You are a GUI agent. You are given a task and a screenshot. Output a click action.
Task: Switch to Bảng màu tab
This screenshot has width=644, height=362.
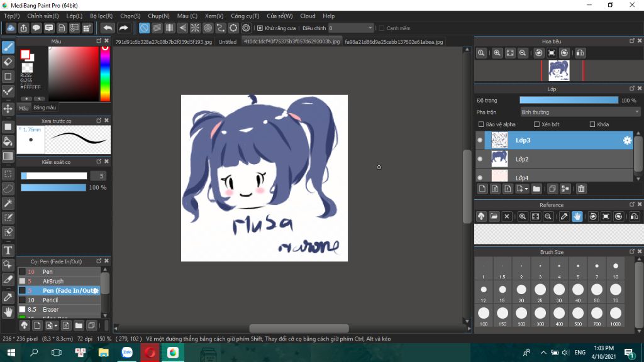[x=45, y=107]
